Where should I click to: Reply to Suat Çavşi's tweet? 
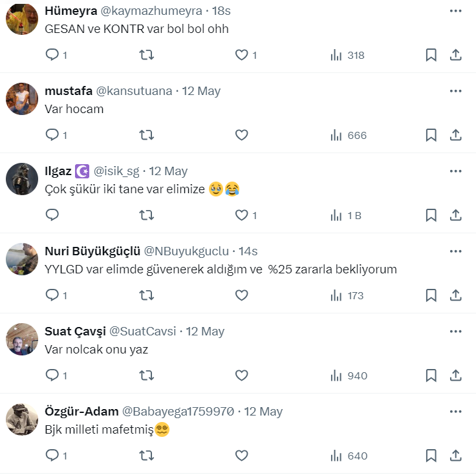pyautogui.click(x=52, y=375)
